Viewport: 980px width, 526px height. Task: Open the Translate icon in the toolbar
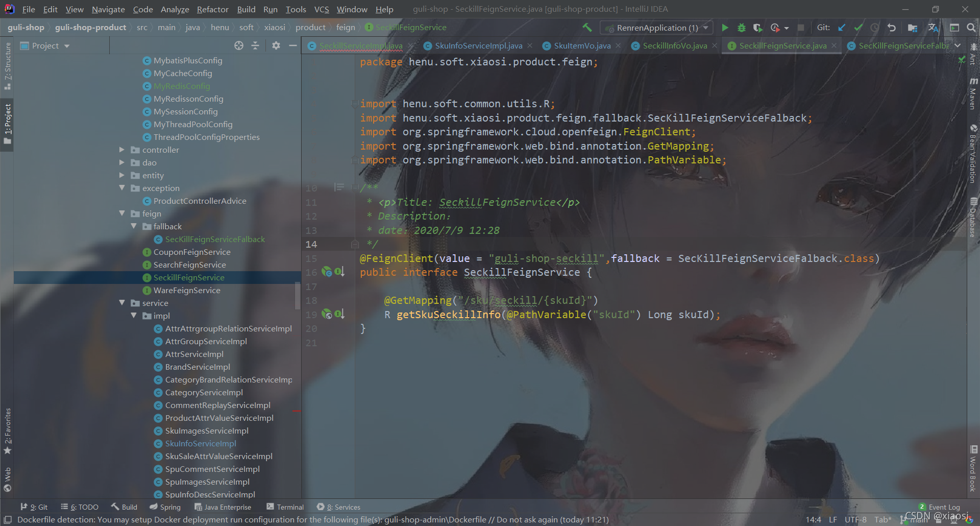[x=933, y=28]
